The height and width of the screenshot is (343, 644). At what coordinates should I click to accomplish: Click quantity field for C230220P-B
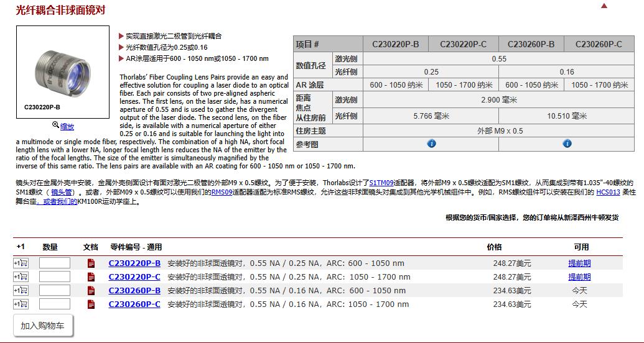55,263
